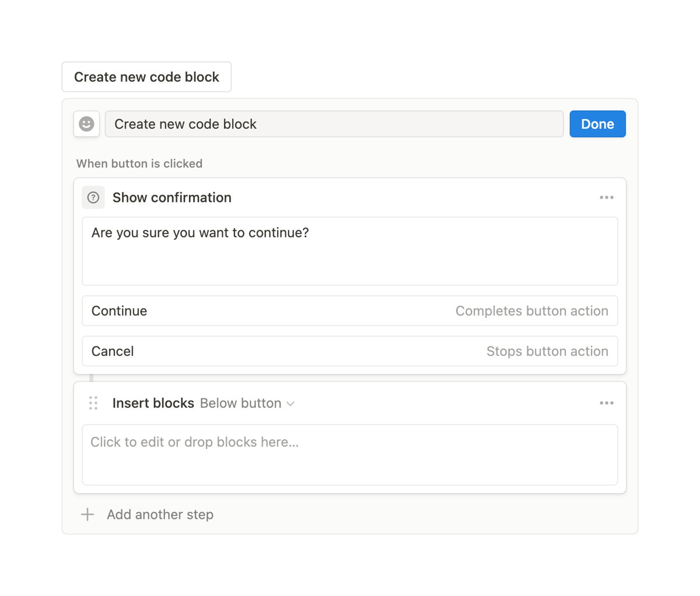This screenshot has height=596, width=700.
Task: Click the chevron next to Below button
Action: (290, 403)
